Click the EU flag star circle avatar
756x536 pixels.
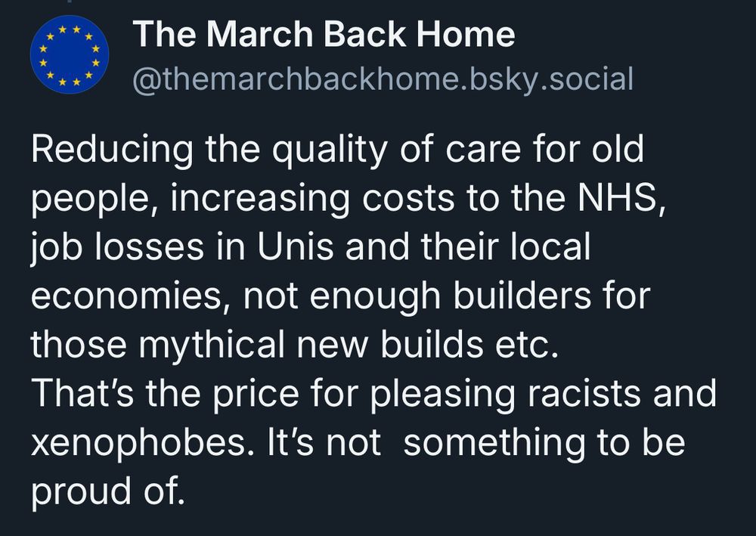click(70, 55)
